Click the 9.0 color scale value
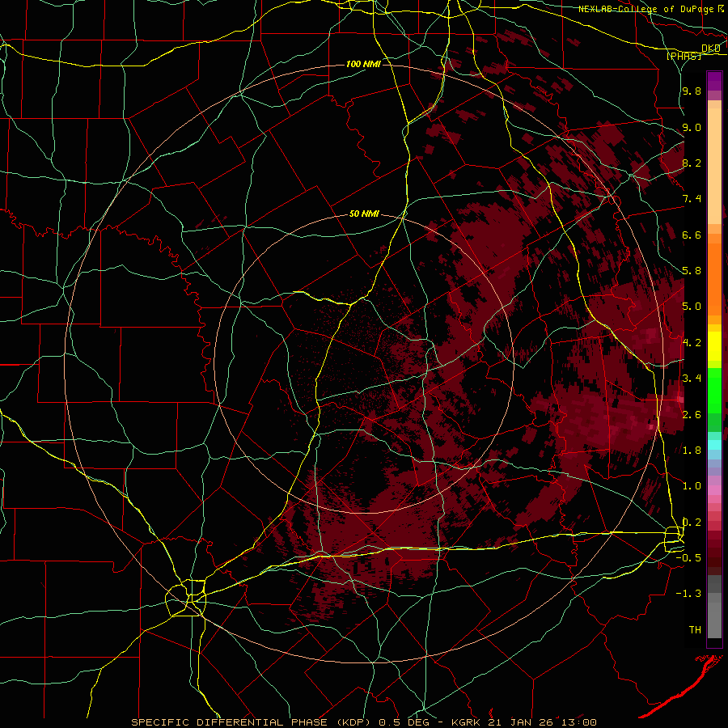Viewport: 728px width, 728px height. pyautogui.click(x=692, y=127)
